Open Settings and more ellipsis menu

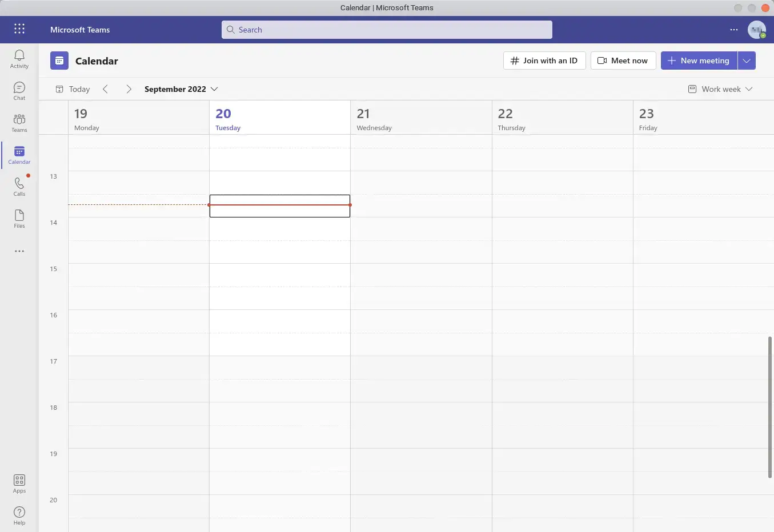734,30
